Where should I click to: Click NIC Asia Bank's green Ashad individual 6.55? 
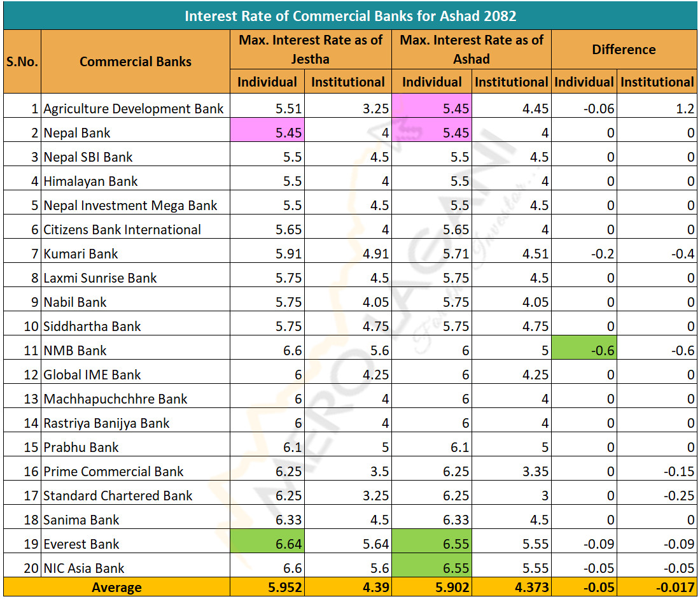coord(431,565)
